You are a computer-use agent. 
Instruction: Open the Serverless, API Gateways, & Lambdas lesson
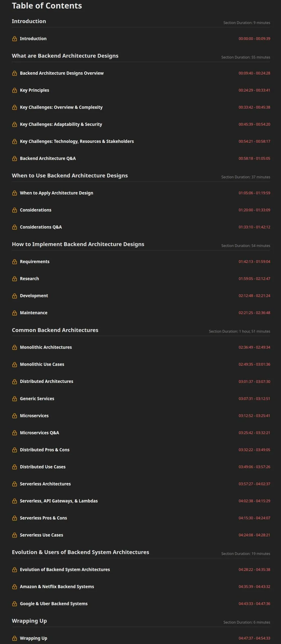click(x=59, y=501)
